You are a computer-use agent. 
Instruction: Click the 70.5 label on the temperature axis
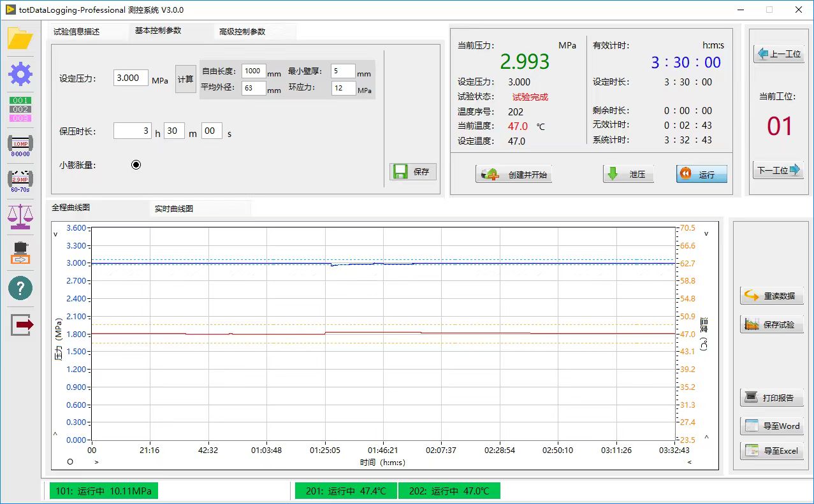[x=688, y=228]
